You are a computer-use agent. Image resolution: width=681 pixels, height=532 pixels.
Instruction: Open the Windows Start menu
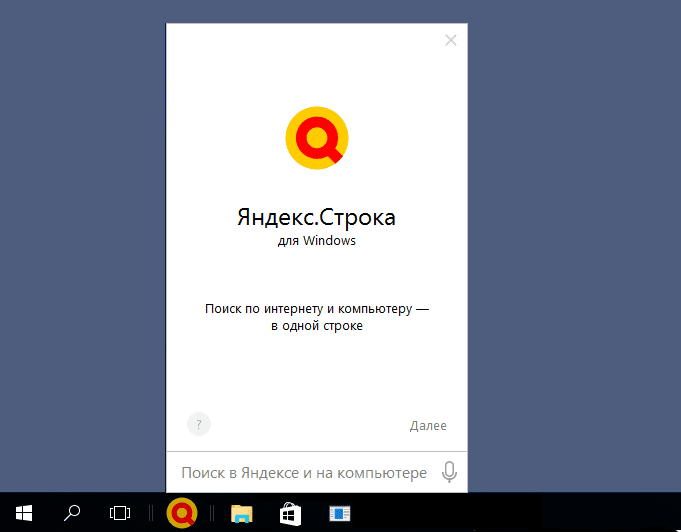click(x=24, y=513)
